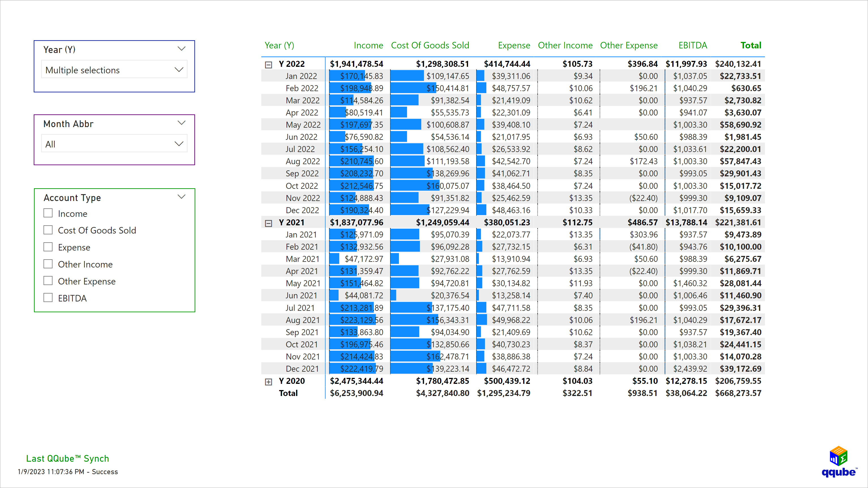
Task: Open the Month Abbr All dropdown
Action: [x=114, y=144]
